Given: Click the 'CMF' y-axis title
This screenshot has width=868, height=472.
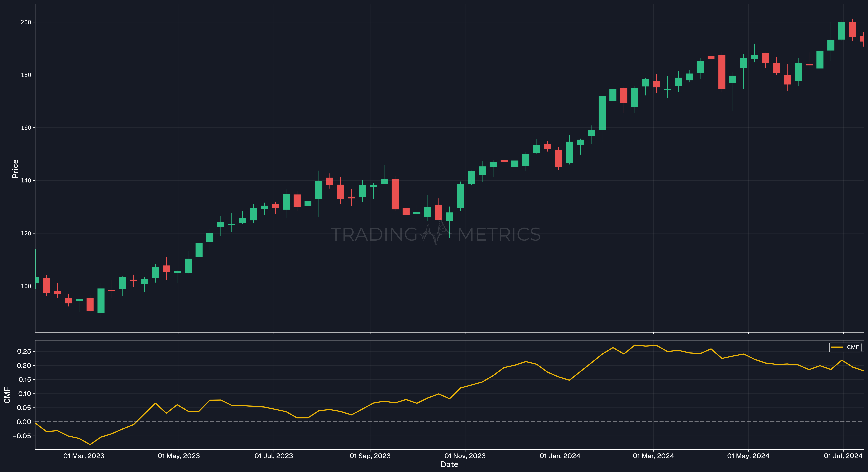Looking at the screenshot, I should pyautogui.click(x=7, y=395).
